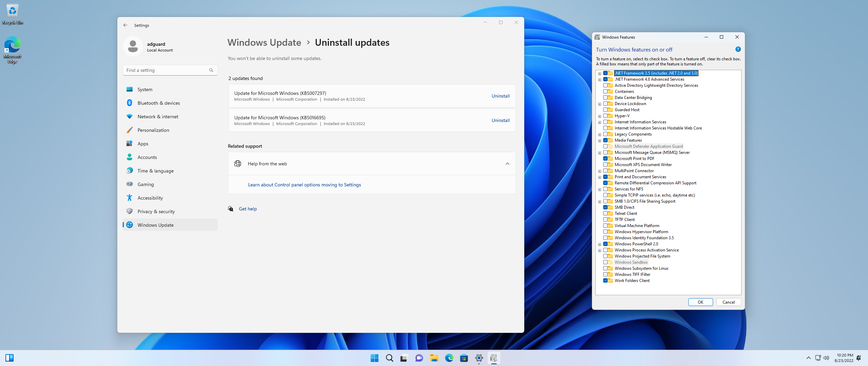Screen dimensions: 868x366
Task: Open Network & internet settings
Action: 170,117
